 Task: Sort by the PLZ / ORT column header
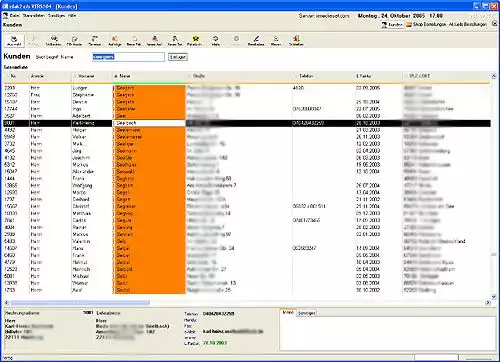446,76
